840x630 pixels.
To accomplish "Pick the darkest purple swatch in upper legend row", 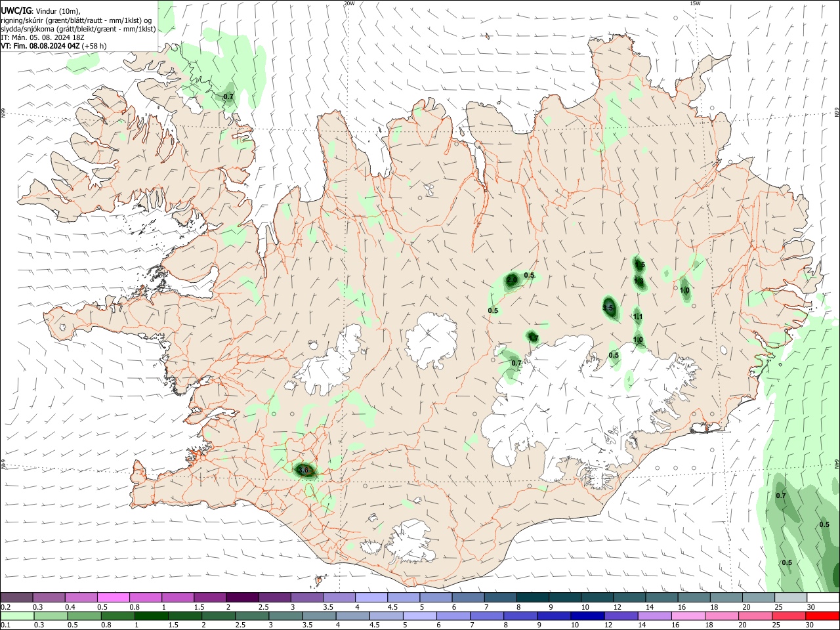I will pyautogui.click(x=242, y=598).
